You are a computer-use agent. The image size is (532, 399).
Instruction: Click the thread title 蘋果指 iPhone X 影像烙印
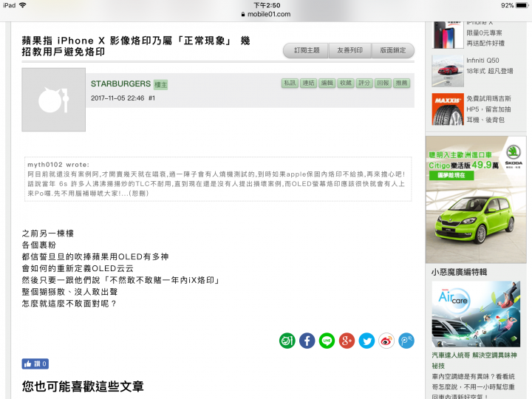[x=136, y=46]
